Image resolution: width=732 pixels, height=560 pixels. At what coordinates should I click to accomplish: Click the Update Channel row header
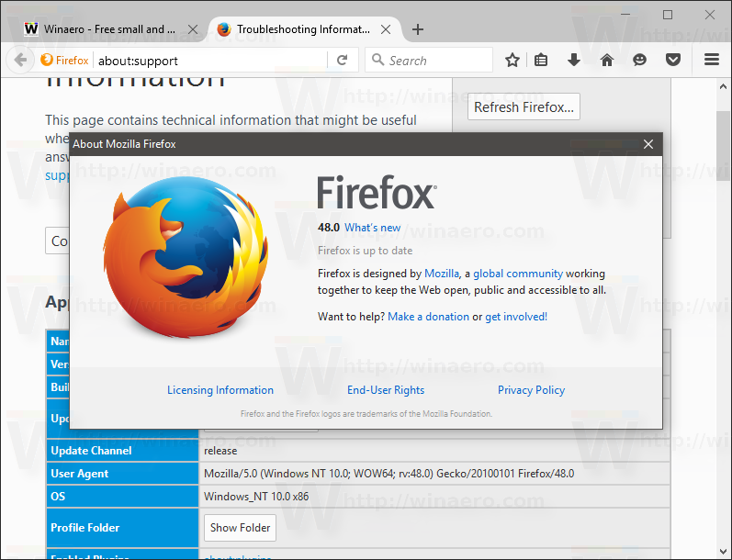(123, 451)
